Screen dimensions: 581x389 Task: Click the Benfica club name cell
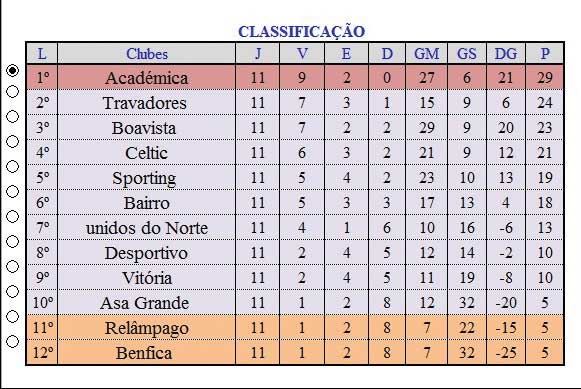coord(147,353)
